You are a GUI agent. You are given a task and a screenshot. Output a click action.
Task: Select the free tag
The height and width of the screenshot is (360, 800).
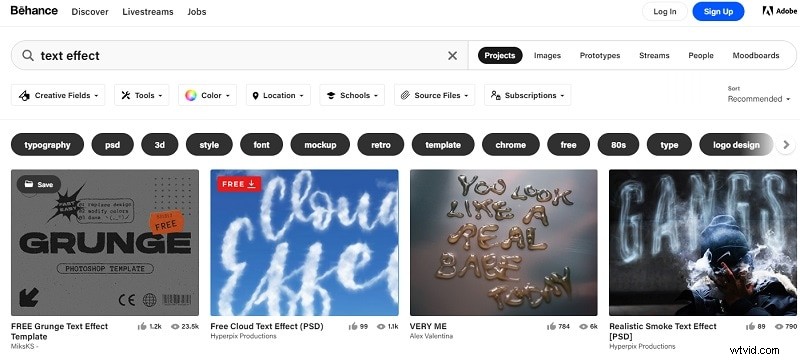pos(568,145)
